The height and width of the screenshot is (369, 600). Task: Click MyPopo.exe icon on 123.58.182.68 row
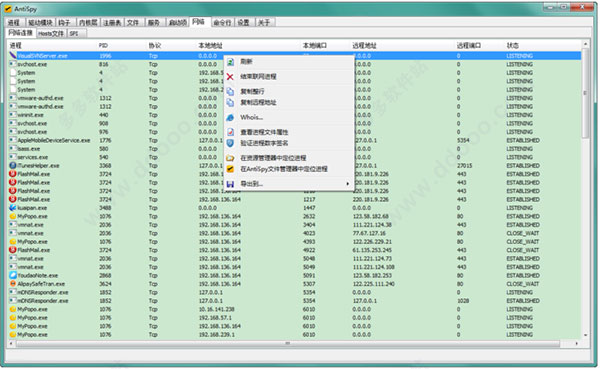[x=13, y=216]
